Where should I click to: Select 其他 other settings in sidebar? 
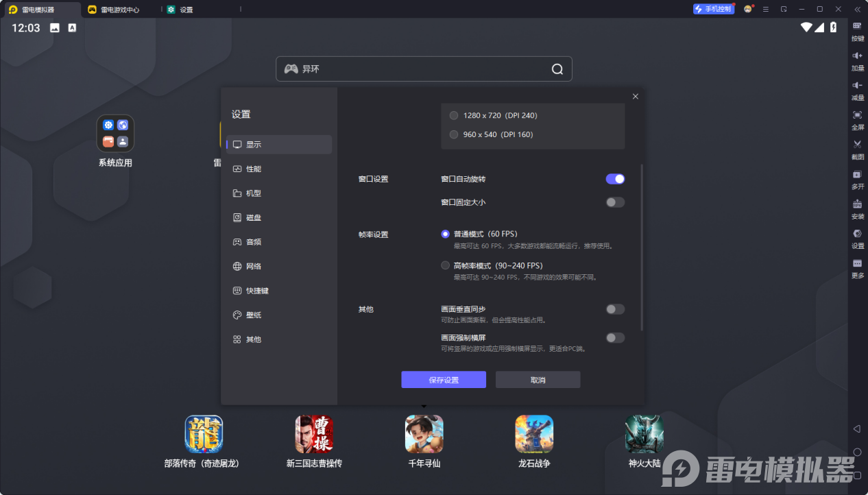[x=279, y=339]
